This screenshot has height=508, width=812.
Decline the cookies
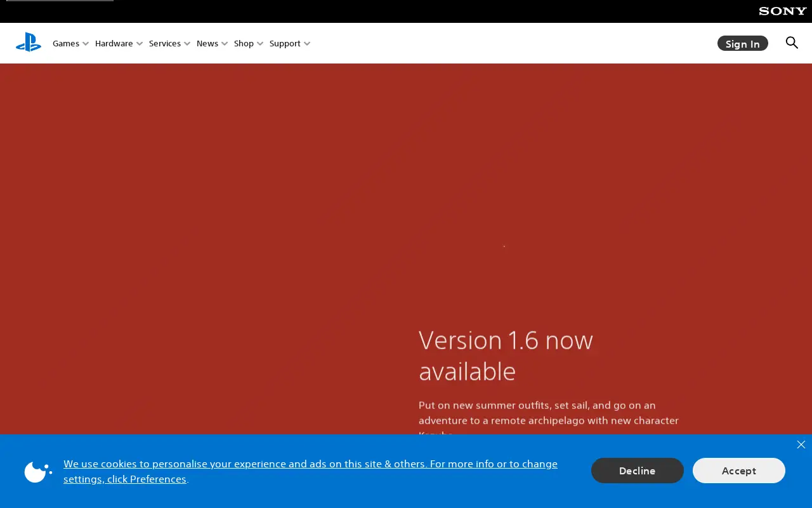click(x=638, y=471)
